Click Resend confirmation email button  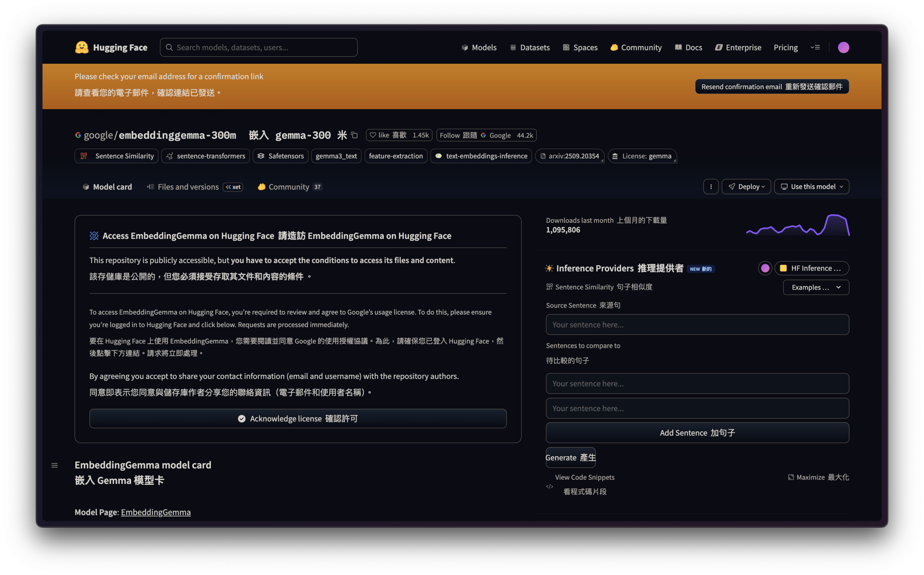pyautogui.click(x=771, y=86)
